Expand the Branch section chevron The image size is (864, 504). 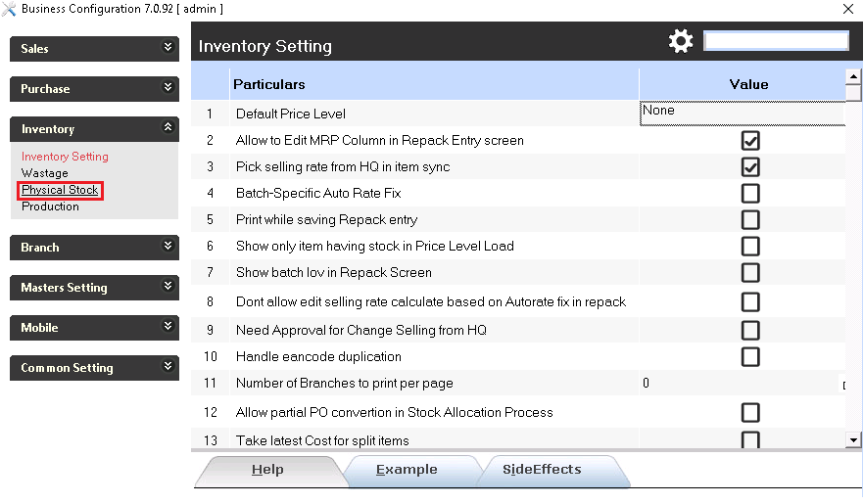coord(168,247)
